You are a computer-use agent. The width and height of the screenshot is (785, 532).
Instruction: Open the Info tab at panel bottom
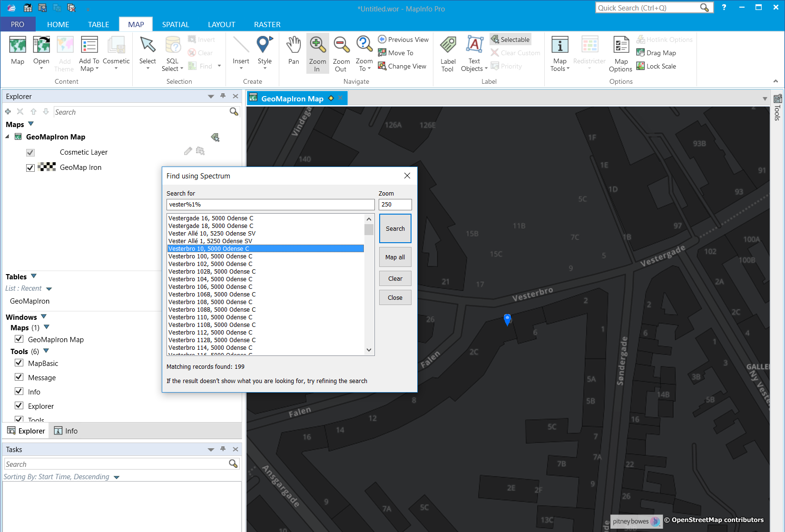point(66,431)
